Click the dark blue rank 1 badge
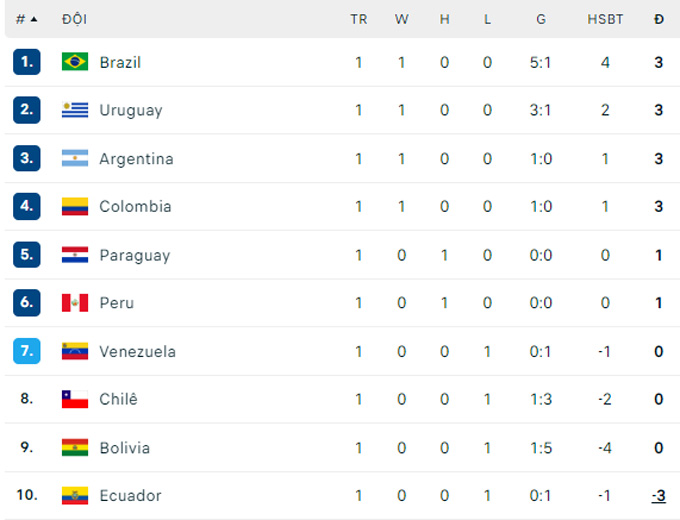The image size is (680, 520). coord(26,62)
